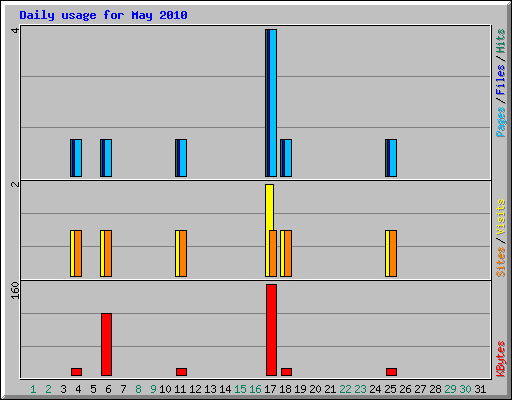Select day label "8" on the x-axis
The image size is (512, 400).
click(x=138, y=389)
